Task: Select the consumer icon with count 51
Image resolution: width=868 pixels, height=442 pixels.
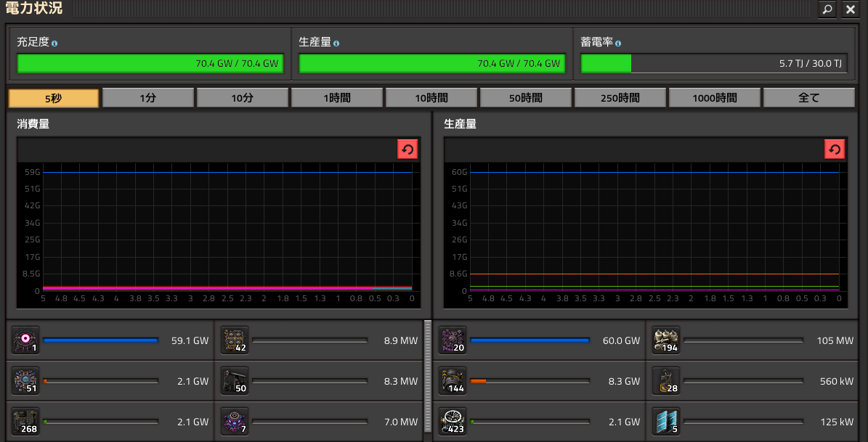Action: 25,380
